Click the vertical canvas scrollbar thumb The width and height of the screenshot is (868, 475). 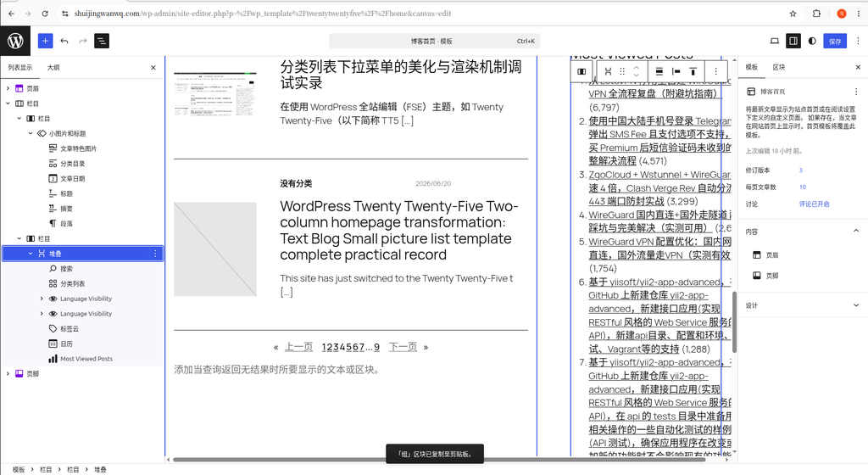point(734,321)
